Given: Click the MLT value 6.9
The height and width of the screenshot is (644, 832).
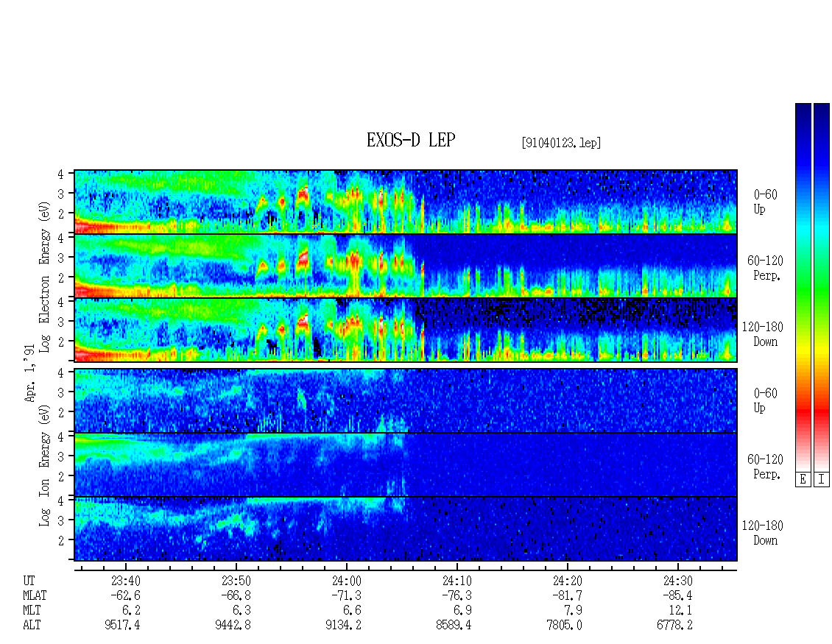Looking at the screenshot, I should [462, 610].
